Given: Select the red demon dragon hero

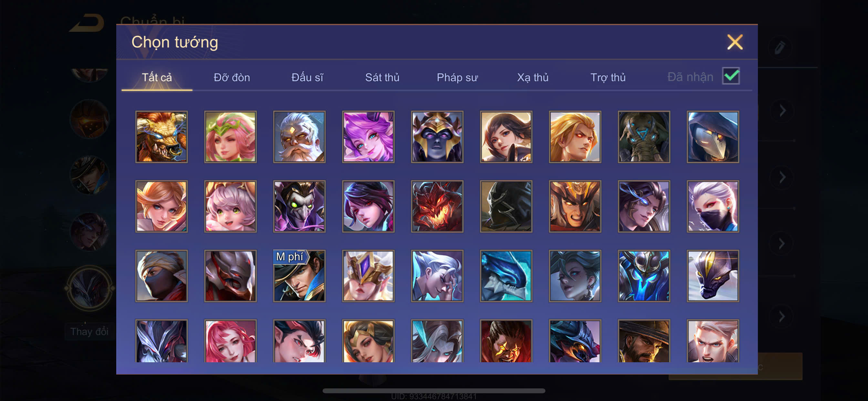Looking at the screenshot, I should 437,206.
